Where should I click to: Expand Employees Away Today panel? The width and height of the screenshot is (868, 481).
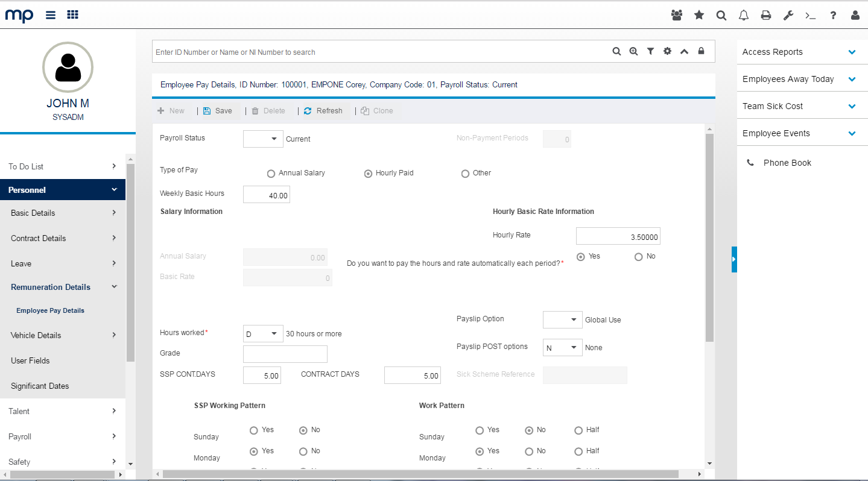tap(852, 79)
